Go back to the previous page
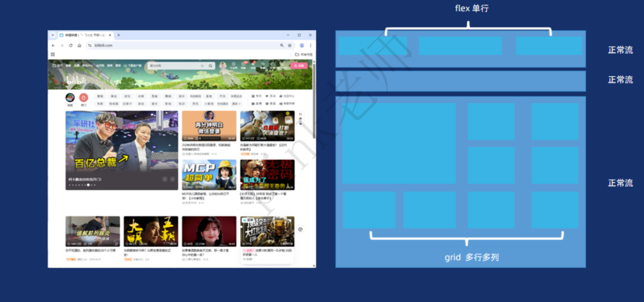Viewport: 644px width, 302px height. [53, 45]
